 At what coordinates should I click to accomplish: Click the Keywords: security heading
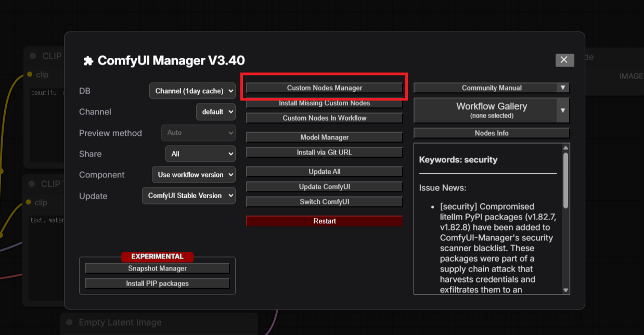pos(458,160)
